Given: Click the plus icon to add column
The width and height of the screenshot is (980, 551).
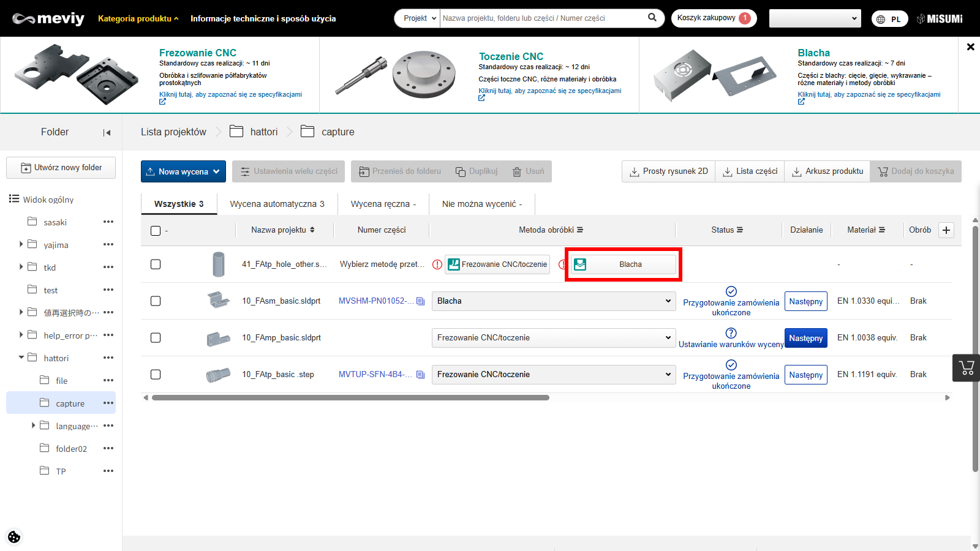Looking at the screenshot, I should [x=946, y=230].
